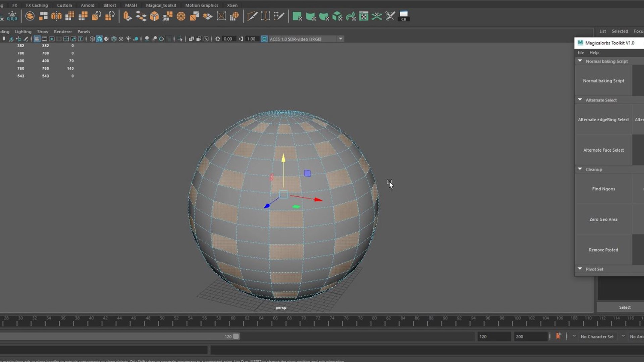
Task: Toggle textured display in viewport
Action: (121, 39)
